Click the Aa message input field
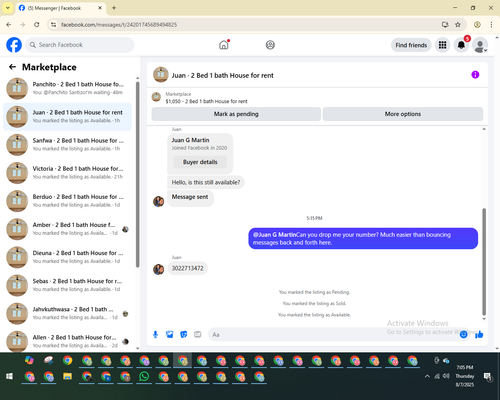The height and width of the screenshot is (400, 500). coord(333,334)
